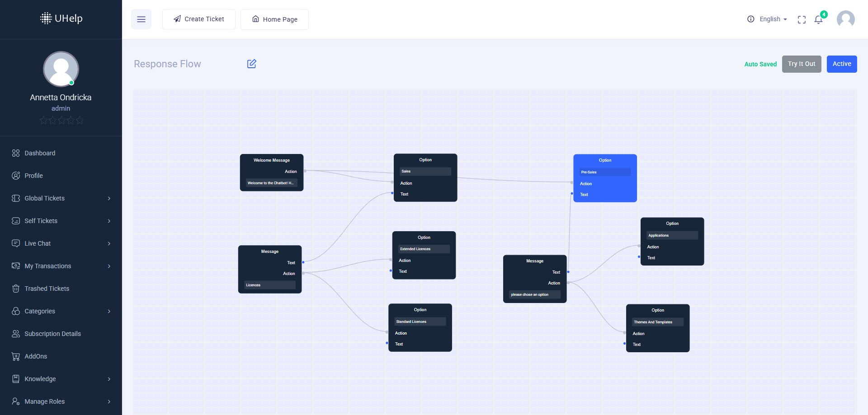Click the user avatar in the top bar
This screenshot has height=415, width=868.
(x=845, y=19)
